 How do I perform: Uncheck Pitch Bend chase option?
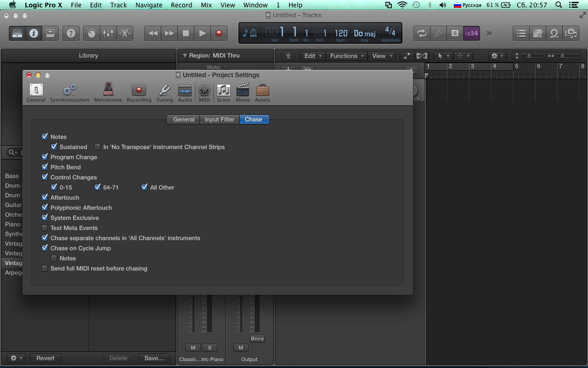pos(45,167)
